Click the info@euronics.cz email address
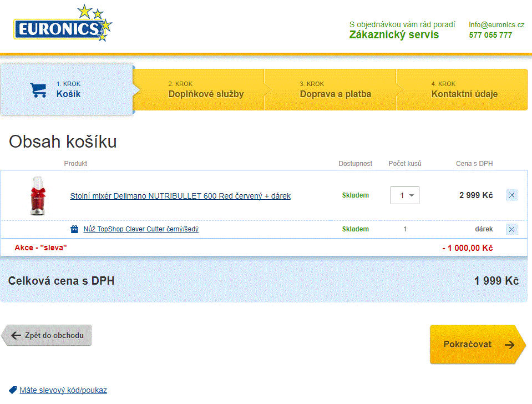Screen dimensions: 532x404 [496, 25]
